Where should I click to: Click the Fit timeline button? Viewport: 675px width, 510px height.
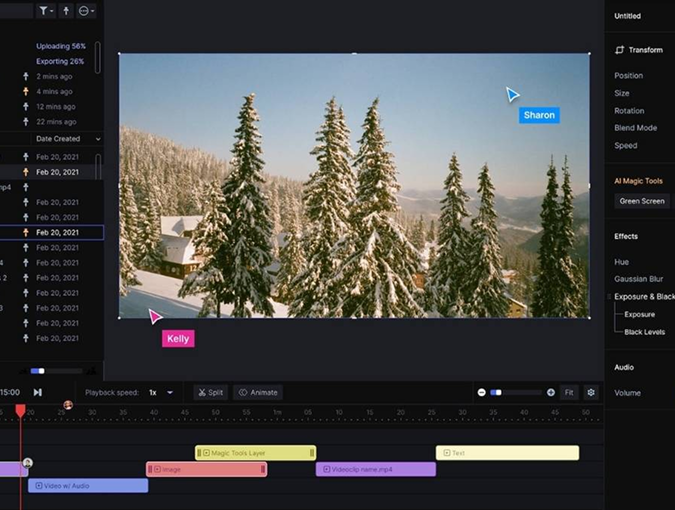click(x=569, y=392)
